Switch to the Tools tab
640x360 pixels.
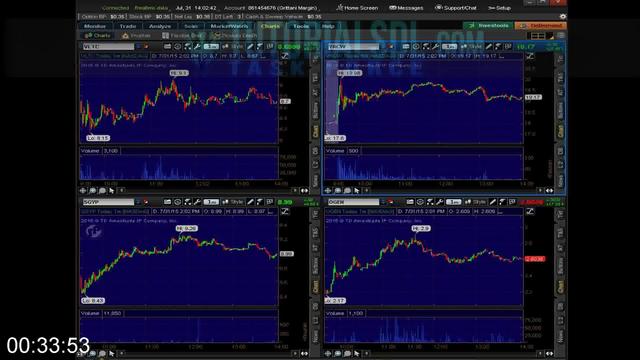[x=301, y=26]
